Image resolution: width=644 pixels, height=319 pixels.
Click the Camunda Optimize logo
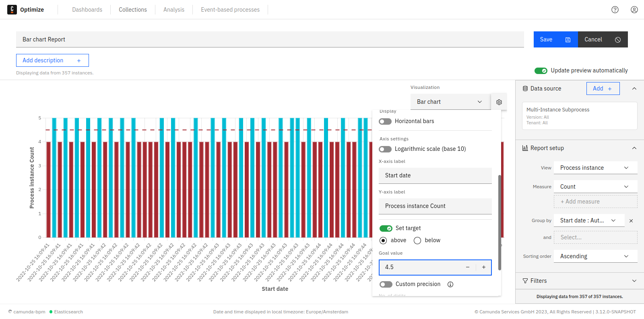click(12, 10)
